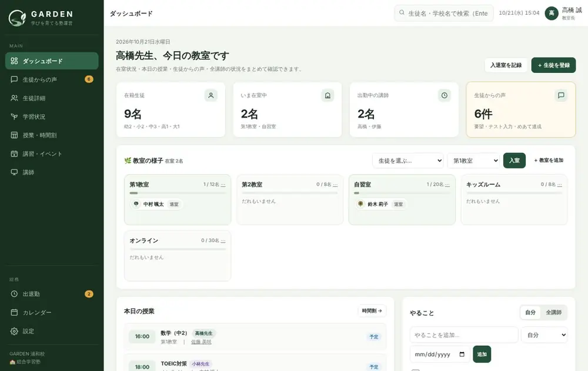Click the 6件 voices count
Viewport: 588px width, 371px height.
[x=483, y=113]
